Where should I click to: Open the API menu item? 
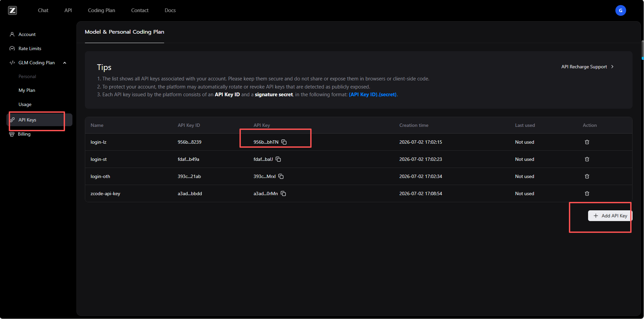[x=68, y=10]
